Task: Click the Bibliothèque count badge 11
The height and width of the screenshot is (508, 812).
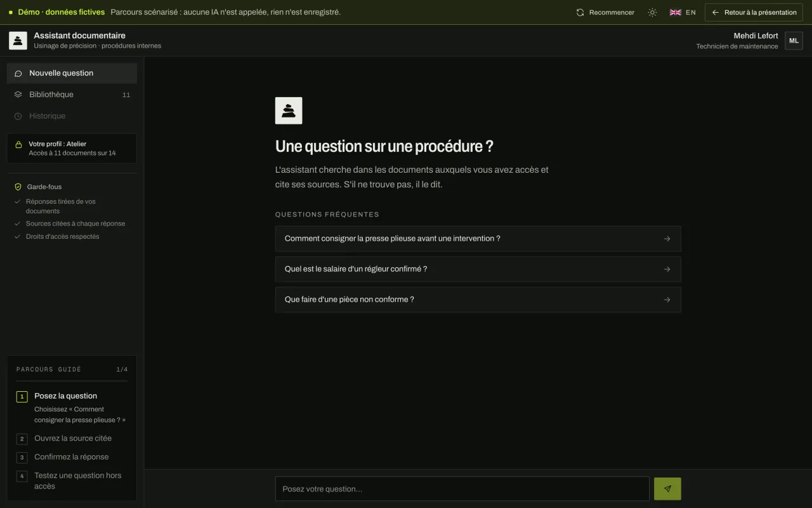Action: coord(126,95)
